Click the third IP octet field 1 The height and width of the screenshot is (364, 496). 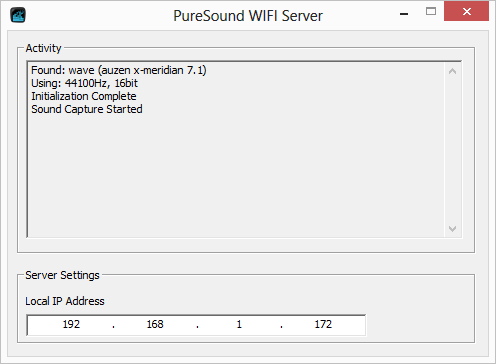[x=239, y=324]
